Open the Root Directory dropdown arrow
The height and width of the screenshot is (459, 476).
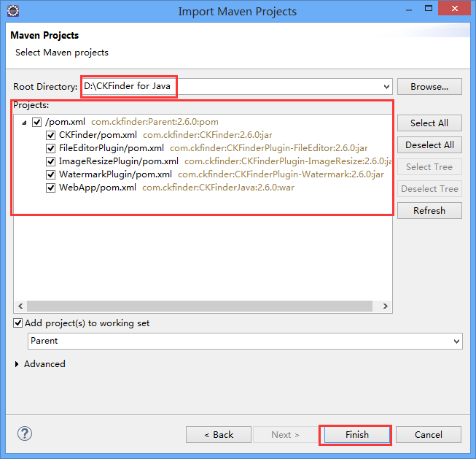pyautogui.click(x=386, y=87)
